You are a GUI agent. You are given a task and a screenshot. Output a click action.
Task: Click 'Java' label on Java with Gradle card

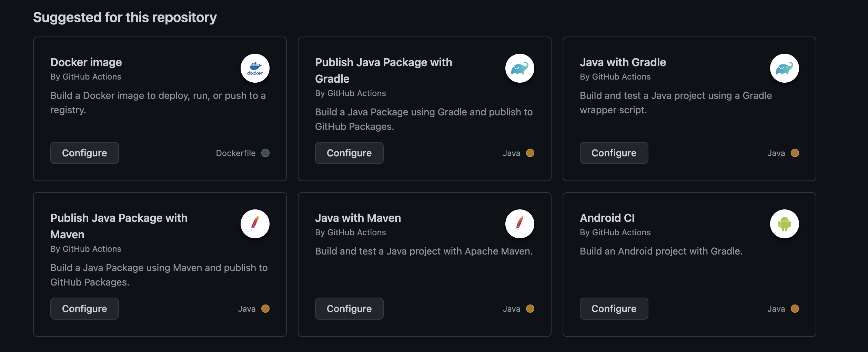(x=776, y=153)
